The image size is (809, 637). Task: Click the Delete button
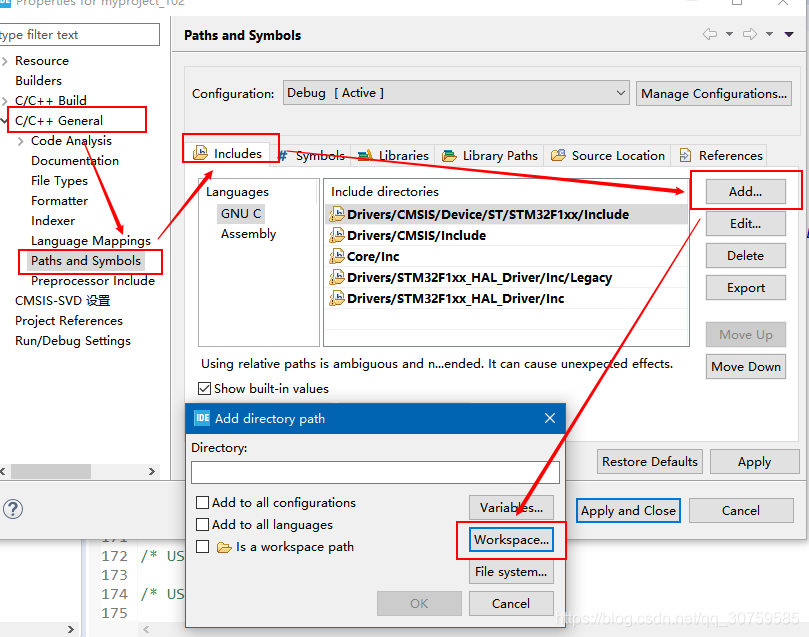746,255
